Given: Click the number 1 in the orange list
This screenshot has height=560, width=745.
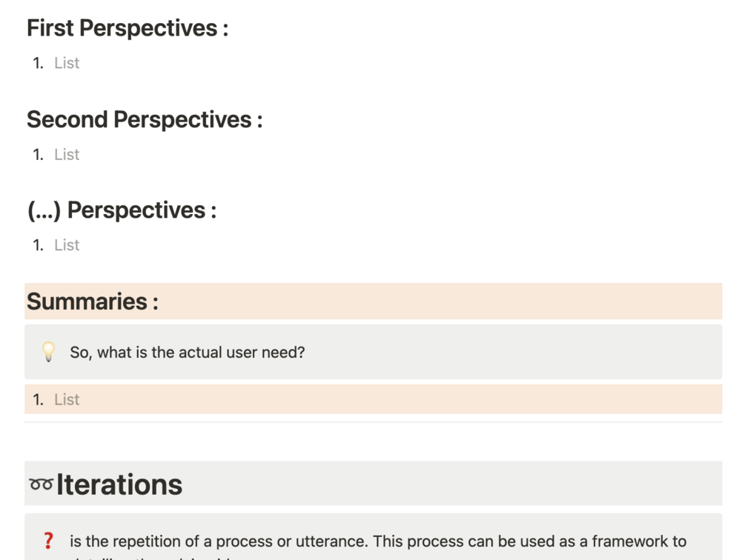Looking at the screenshot, I should point(38,399).
